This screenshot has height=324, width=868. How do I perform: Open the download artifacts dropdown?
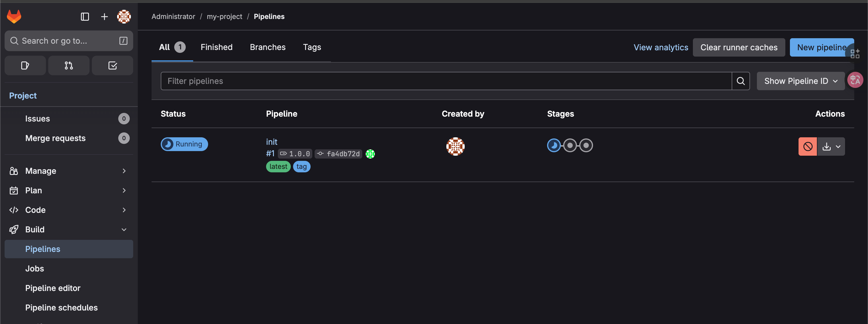831,146
